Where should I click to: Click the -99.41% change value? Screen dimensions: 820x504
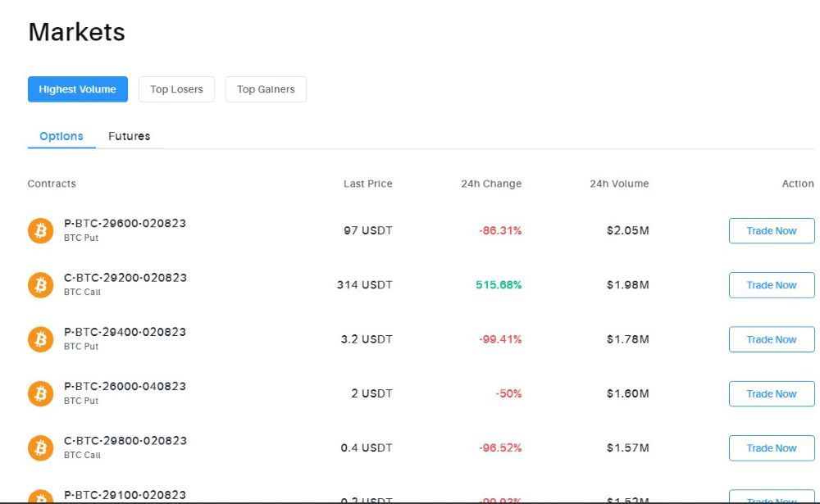coord(500,339)
